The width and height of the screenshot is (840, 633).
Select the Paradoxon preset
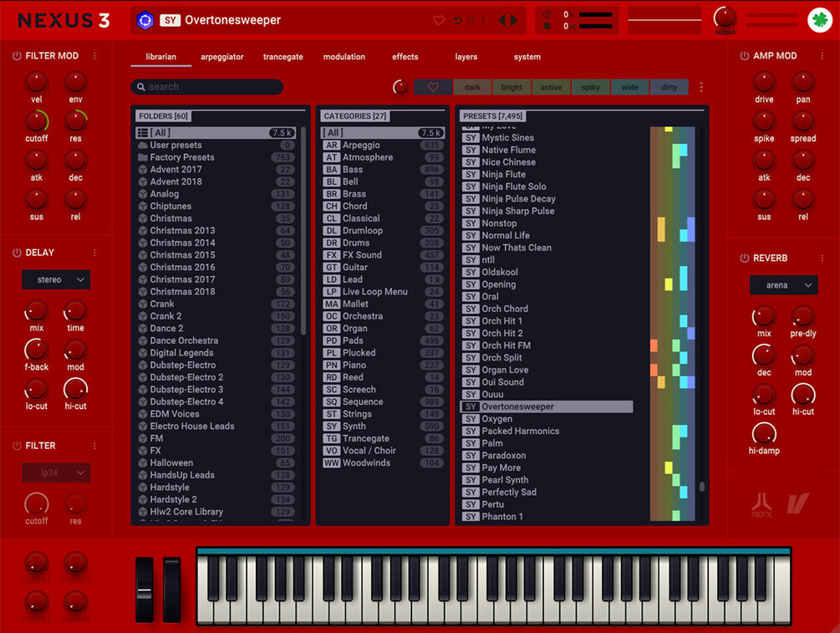point(547,456)
